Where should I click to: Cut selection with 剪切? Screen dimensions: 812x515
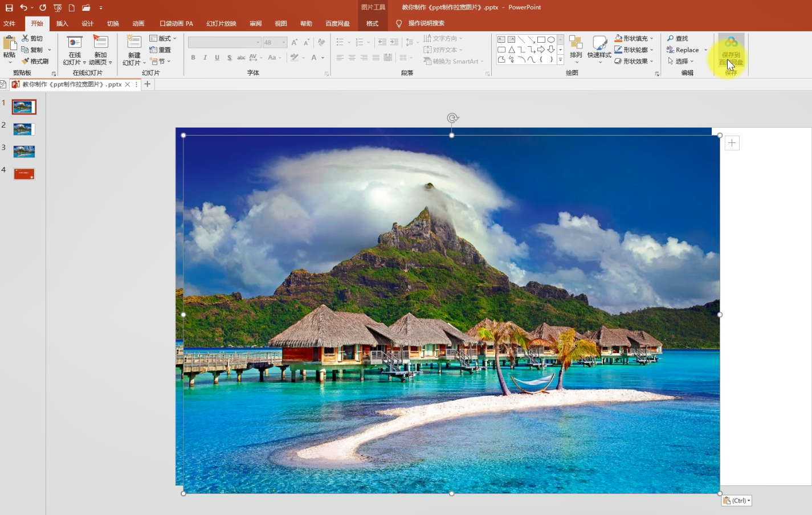click(x=32, y=38)
